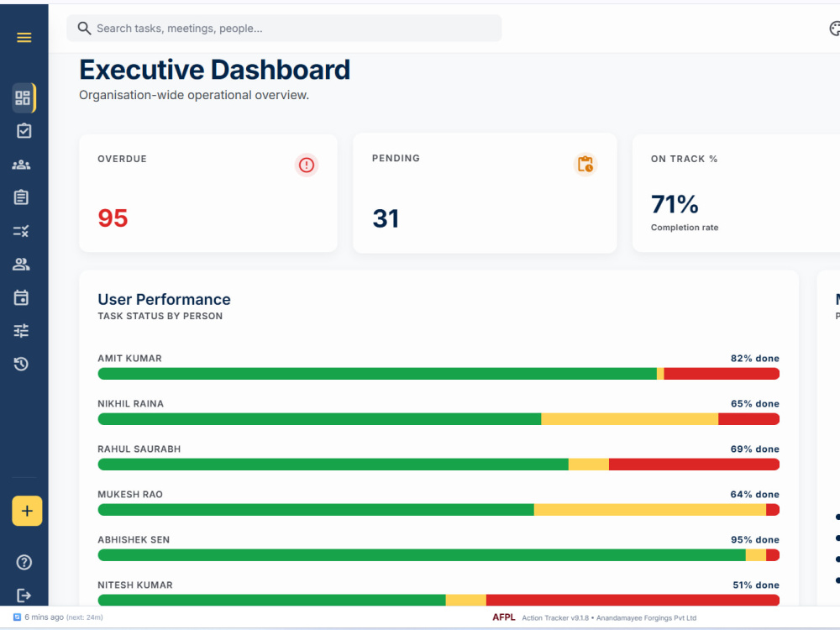Click the red overdue alert icon
The height and width of the screenshot is (630, 840).
click(x=307, y=165)
